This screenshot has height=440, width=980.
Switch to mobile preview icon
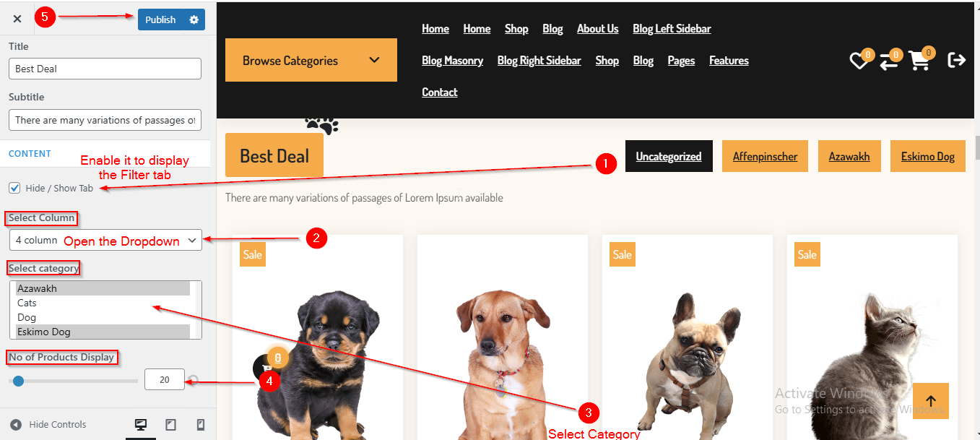(x=201, y=425)
